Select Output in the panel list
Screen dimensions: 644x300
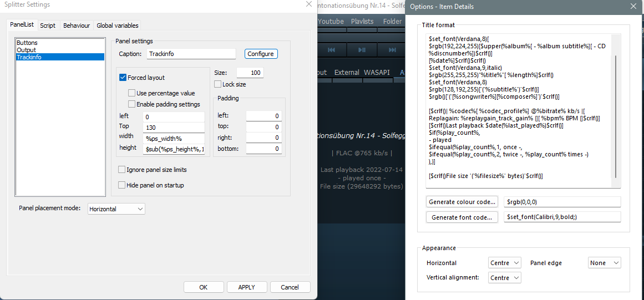coord(27,50)
